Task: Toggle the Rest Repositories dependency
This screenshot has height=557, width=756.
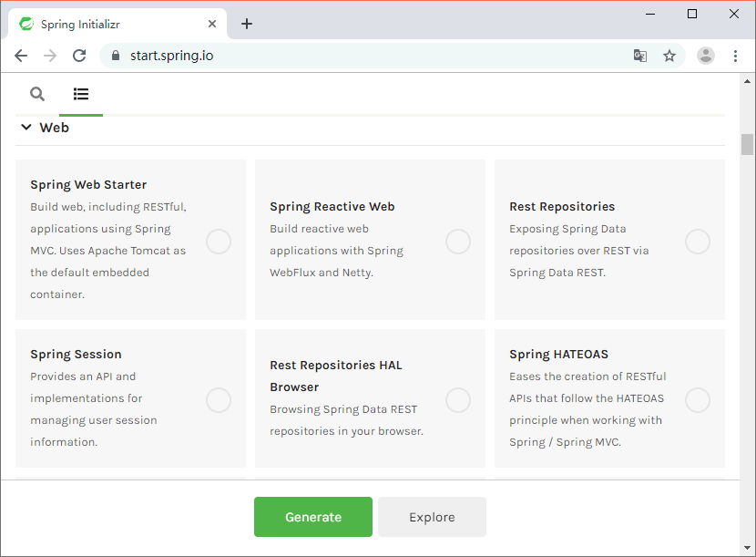Action: pos(698,242)
